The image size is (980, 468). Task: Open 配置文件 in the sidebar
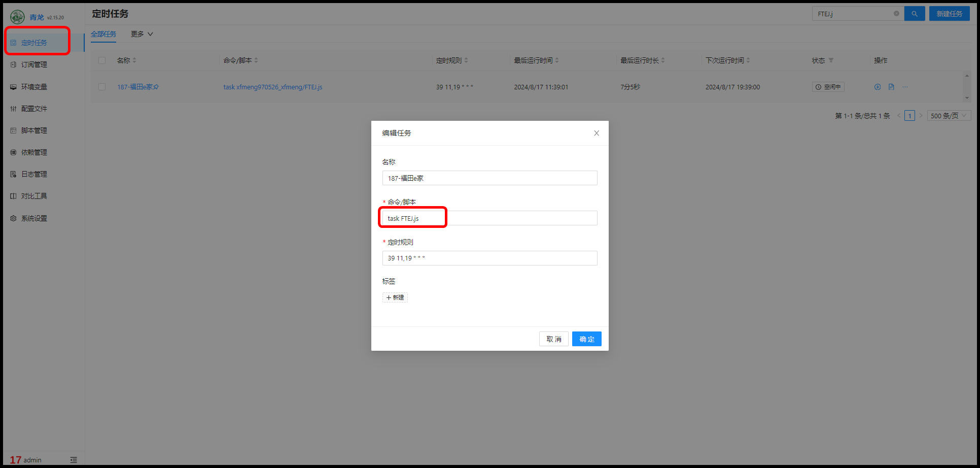click(x=34, y=109)
